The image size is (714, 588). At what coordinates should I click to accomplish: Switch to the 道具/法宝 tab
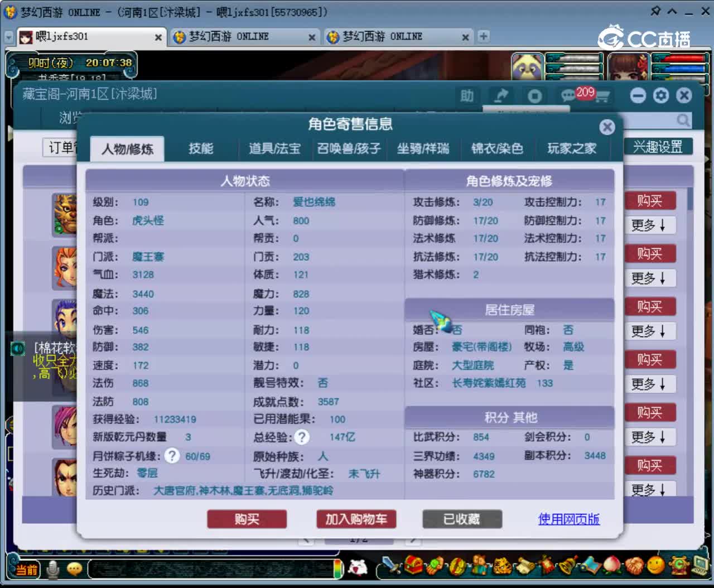pos(274,148)
